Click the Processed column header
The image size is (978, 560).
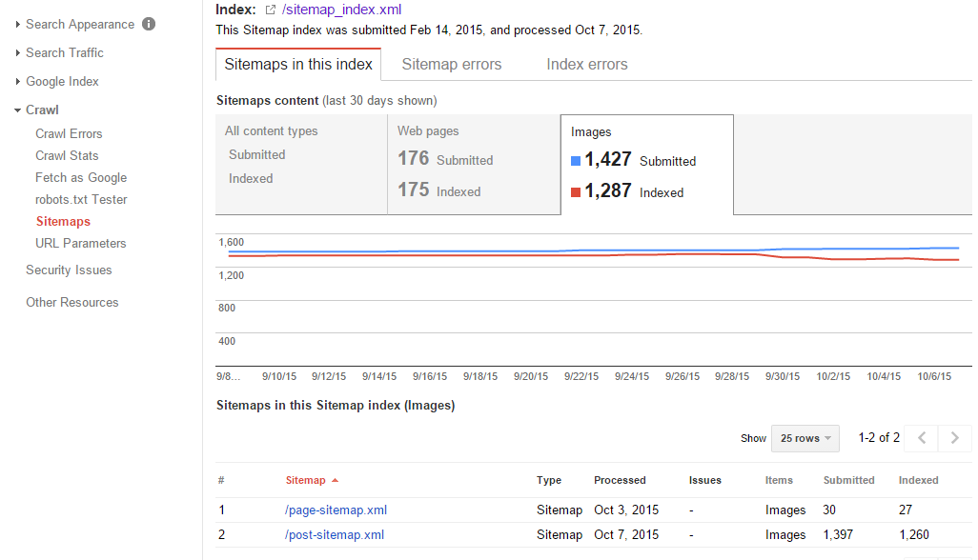coord(620,480)
